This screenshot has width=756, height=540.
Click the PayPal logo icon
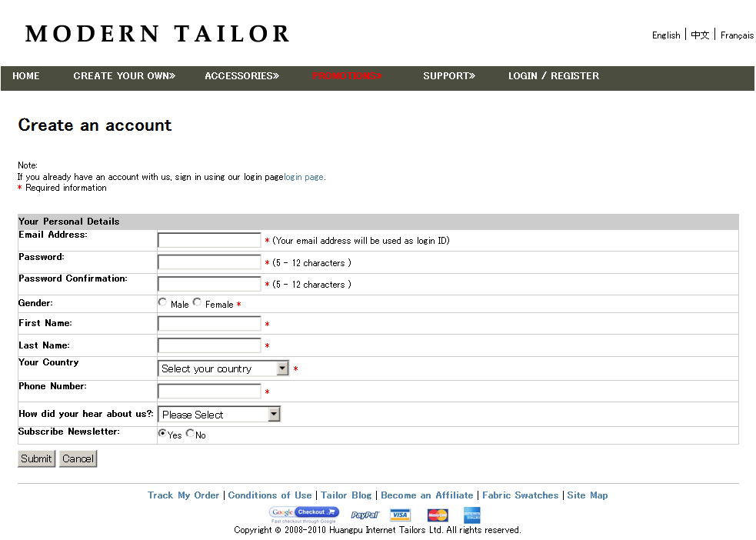(x=365, y=515)
